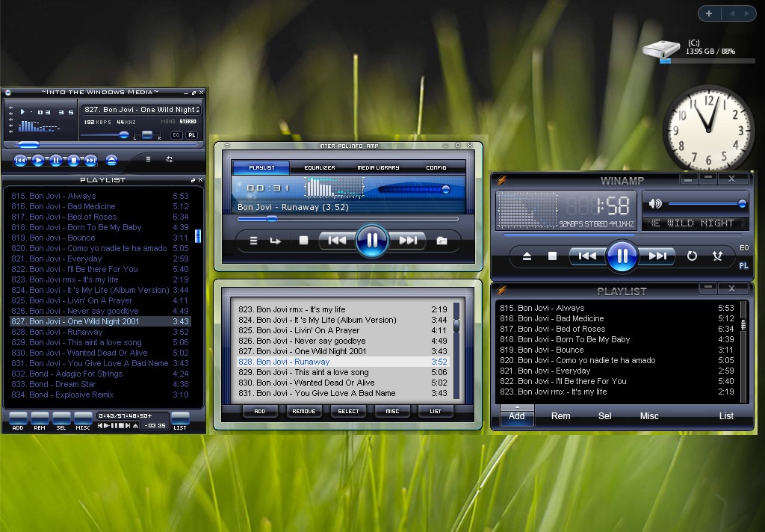Image resolution: width=765 pixels, height=532 pixels.
Task: Switch to the Equalizer tab
Action: coord(320,168)
